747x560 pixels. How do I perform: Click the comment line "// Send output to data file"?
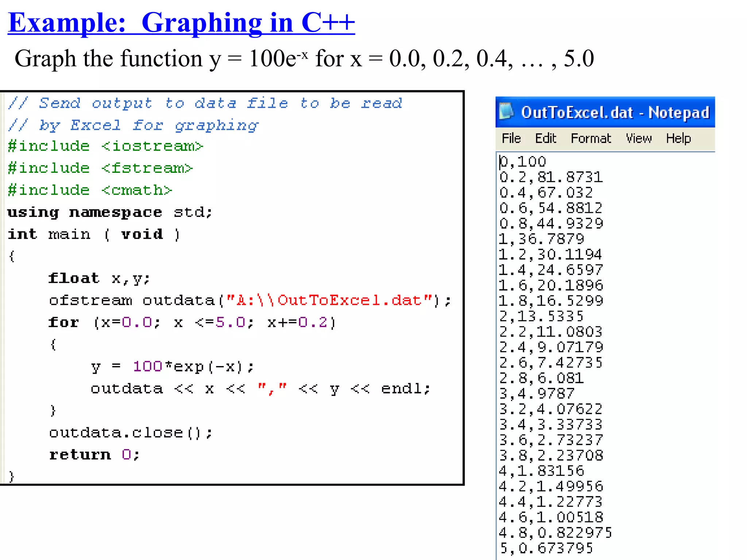(205, 104)
